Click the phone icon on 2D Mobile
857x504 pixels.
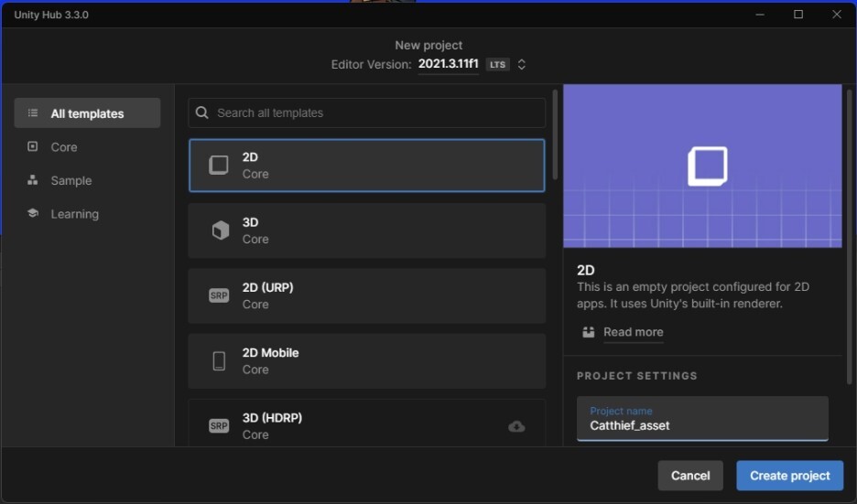click(x=219, y=361)
